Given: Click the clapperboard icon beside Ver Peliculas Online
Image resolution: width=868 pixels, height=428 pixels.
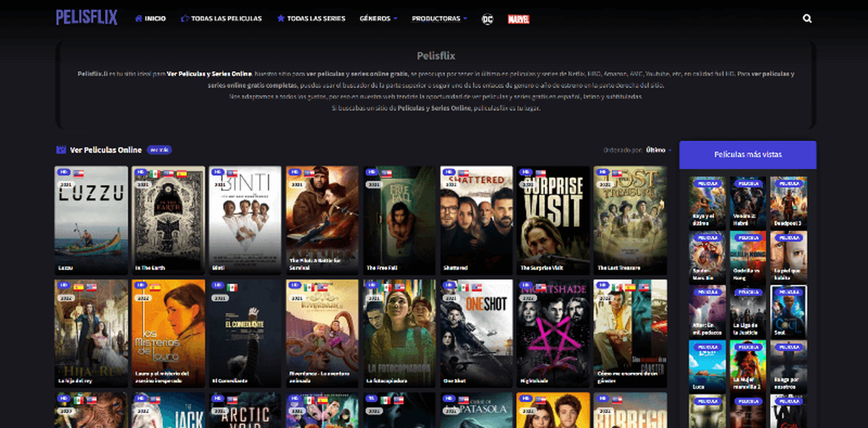Looking at the screenshot, I should point(61,150).
